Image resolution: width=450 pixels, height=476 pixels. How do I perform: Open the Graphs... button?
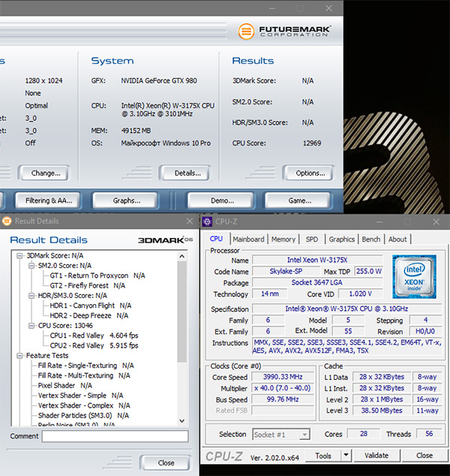127,200
